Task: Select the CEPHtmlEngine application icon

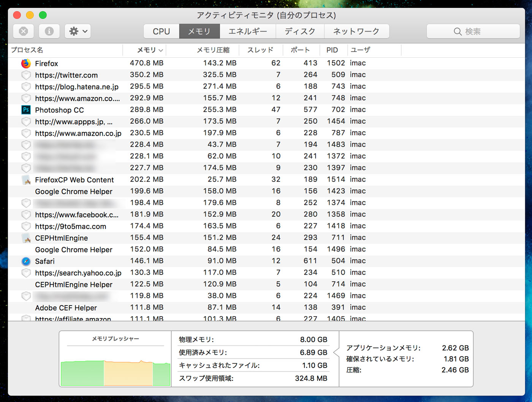Action: click(26, 238)
